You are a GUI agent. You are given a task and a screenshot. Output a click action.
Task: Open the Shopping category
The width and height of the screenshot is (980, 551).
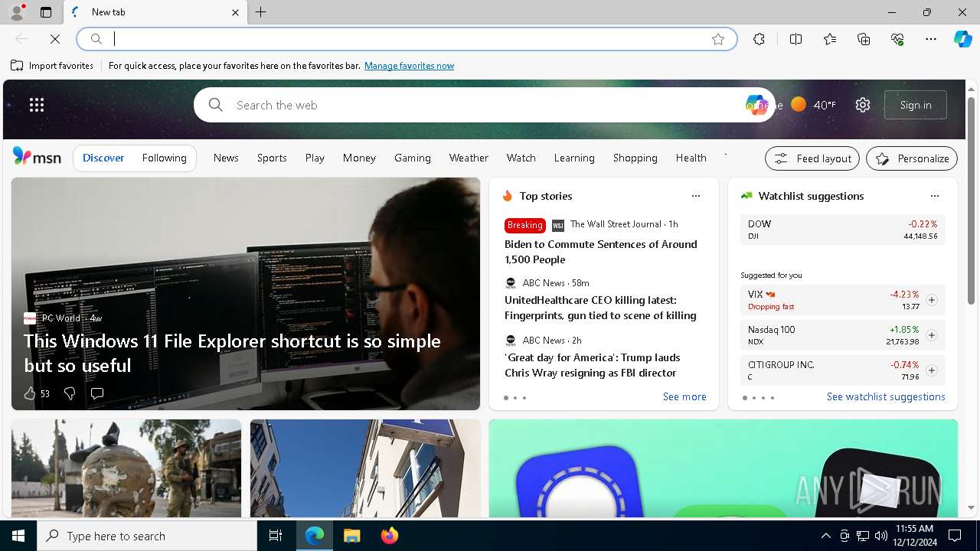635,158
